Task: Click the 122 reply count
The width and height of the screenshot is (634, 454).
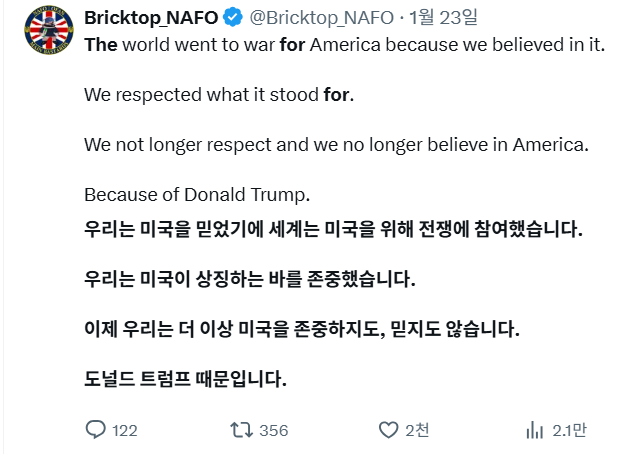Action: (x=125, y=430)
